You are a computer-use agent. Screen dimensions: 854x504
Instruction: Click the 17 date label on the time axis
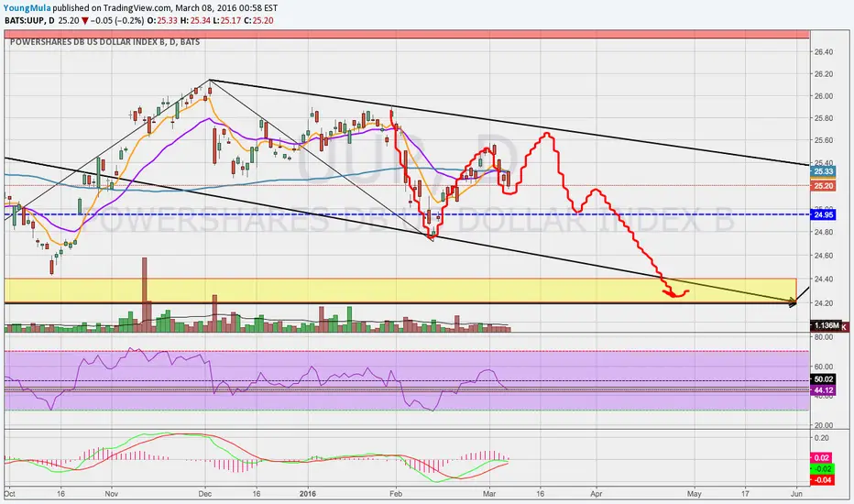coord(745,494)
